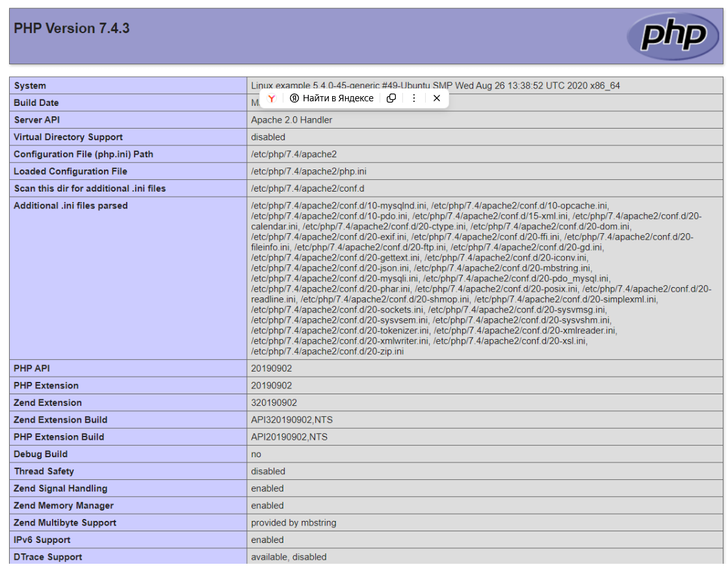Click the 'Server API' label
728x567 pixels.
tap(36, 120)
